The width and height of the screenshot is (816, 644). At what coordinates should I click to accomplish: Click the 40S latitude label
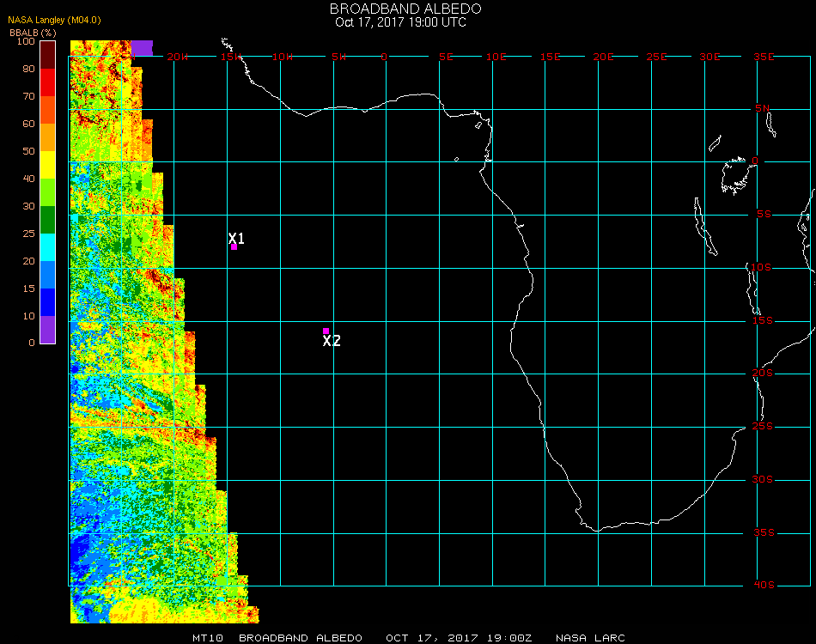click(x=764, y=585)
